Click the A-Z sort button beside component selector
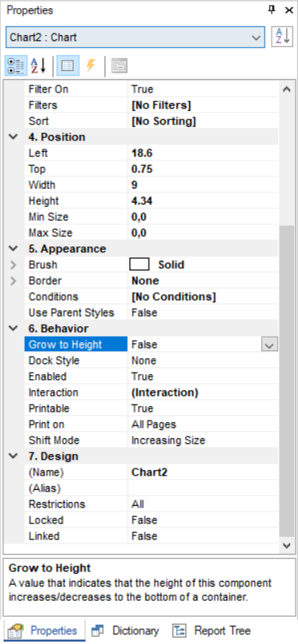The height and width of the screenshot is (644, 298). [282, 38]
